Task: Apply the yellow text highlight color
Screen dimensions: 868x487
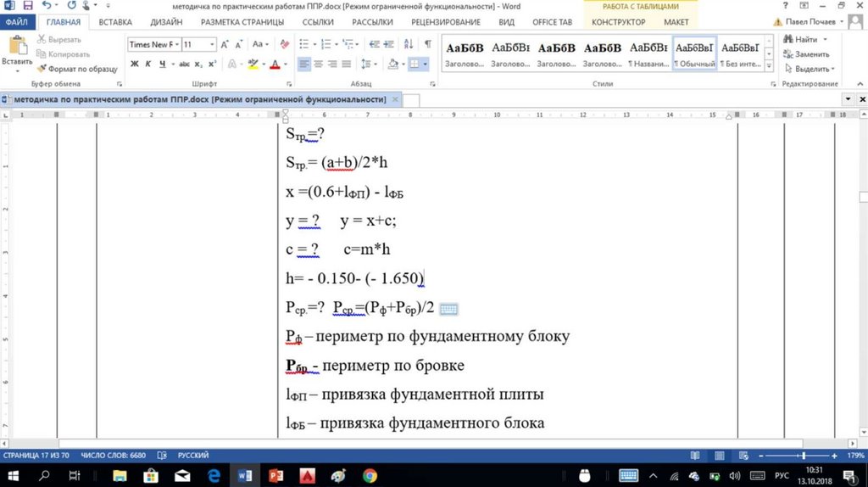Action: point(253,64)
